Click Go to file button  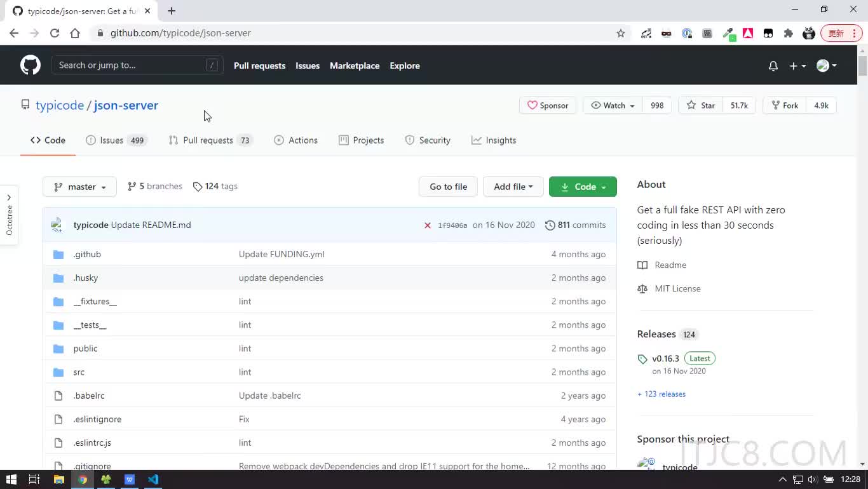click(x=448, y=187)
